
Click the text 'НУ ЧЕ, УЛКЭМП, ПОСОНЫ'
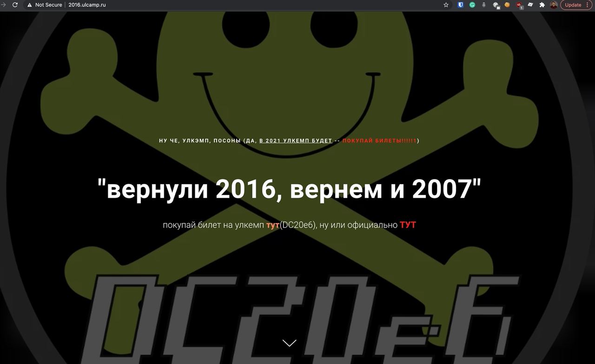pyautogui.click(x=199, y=141)
